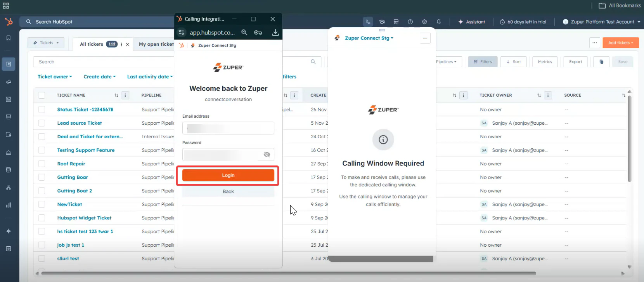Open the Breeze sparkle icon in sidebar
This screenshot has height=282, width=644.
point(9,231)
